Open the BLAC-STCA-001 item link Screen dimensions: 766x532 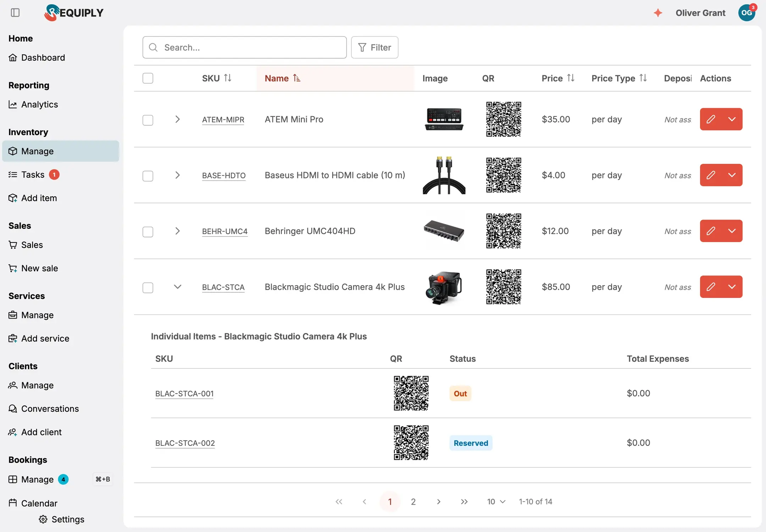coord(184,393)
